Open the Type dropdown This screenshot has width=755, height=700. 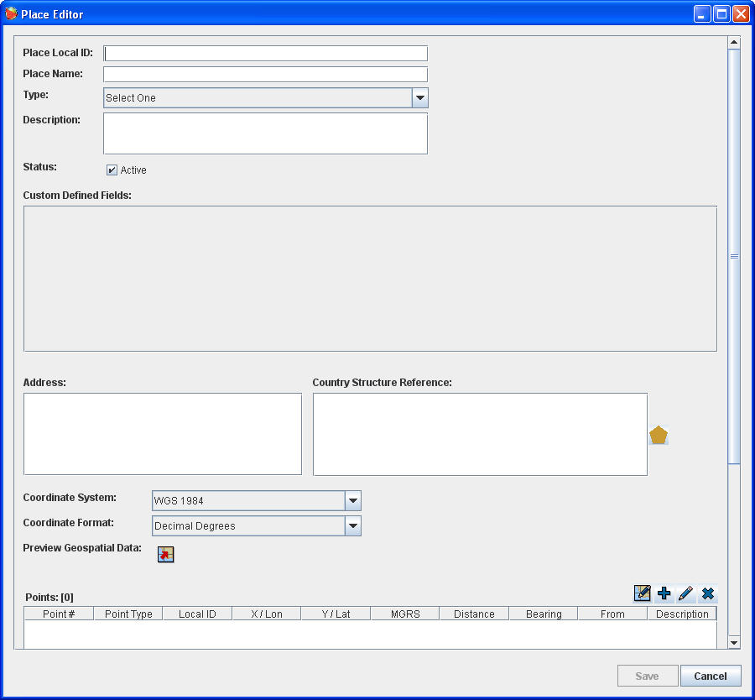(420, 98)
